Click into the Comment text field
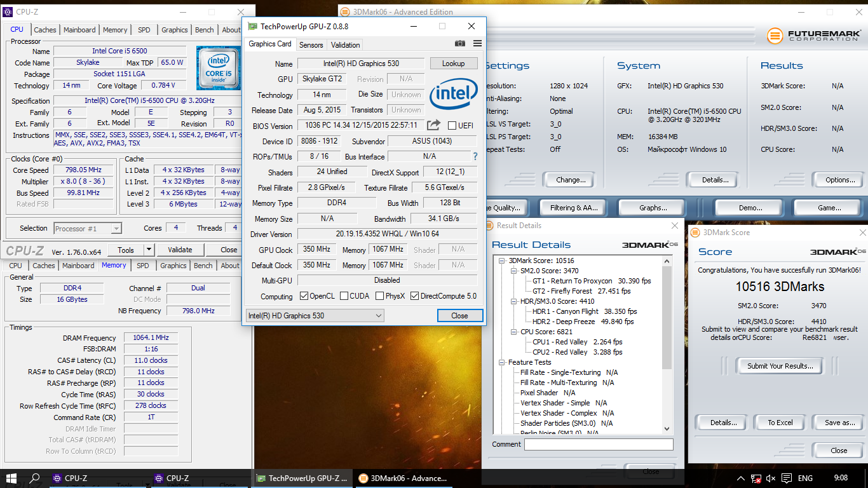 point(599,444)
